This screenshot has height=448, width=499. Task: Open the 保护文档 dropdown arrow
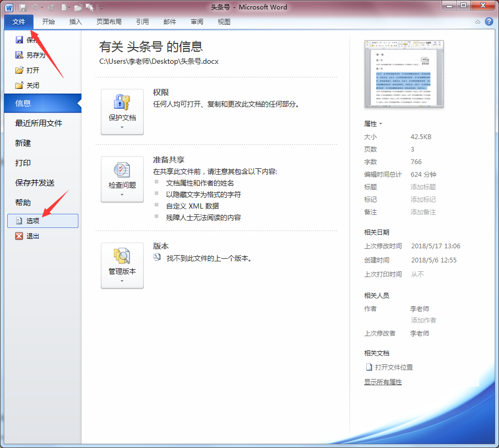coord(122,128)
